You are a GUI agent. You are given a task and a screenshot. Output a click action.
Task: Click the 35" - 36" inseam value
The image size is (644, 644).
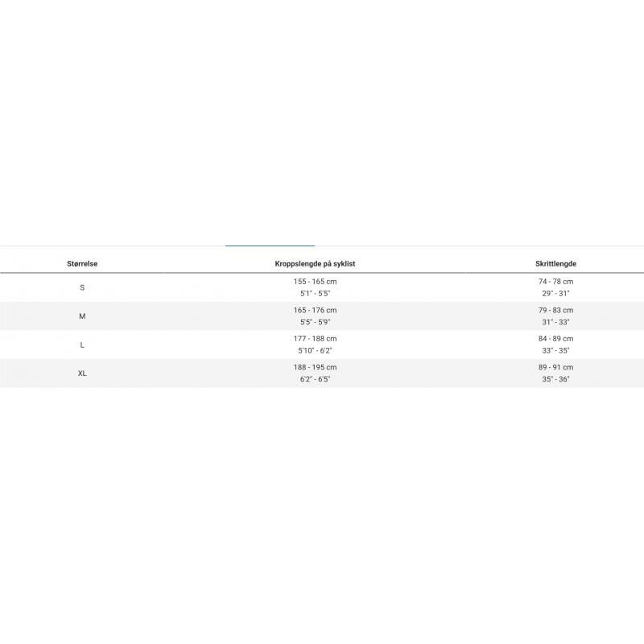pyautogui.click(x=555, y=379)
